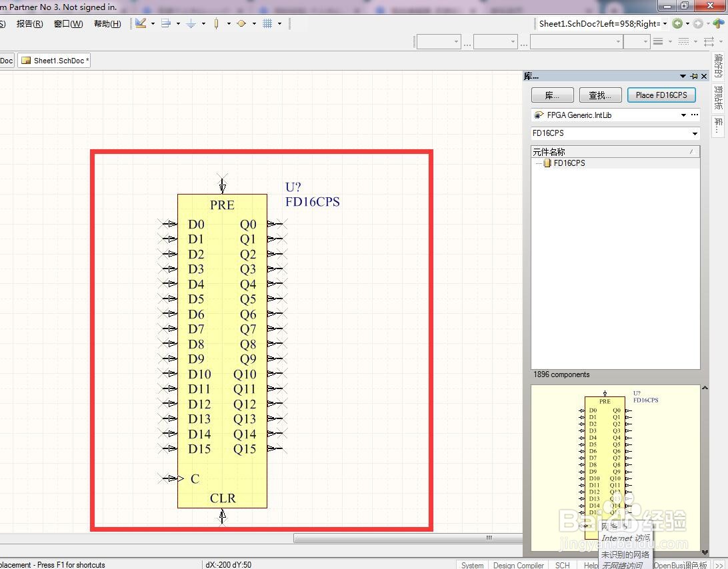This screenshot has height=569, width=728.
Task: Open the dashed line style icon
Action: pos(683,42)
